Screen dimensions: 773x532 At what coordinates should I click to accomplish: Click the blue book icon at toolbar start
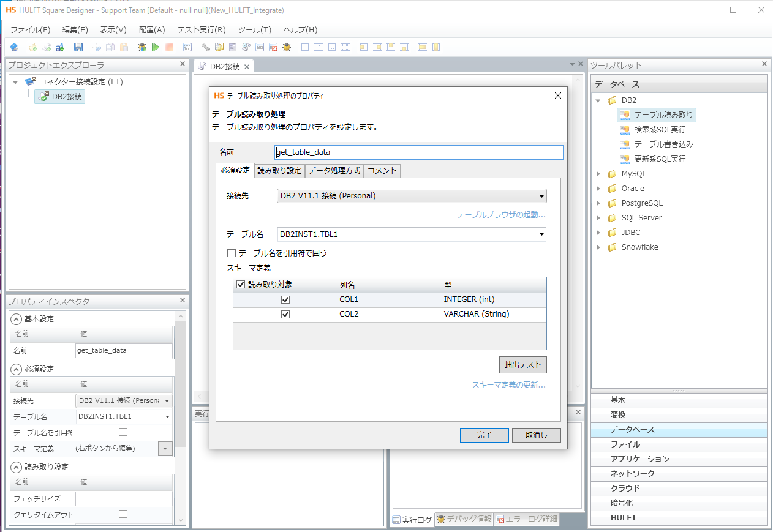click(x=15, y=47)
